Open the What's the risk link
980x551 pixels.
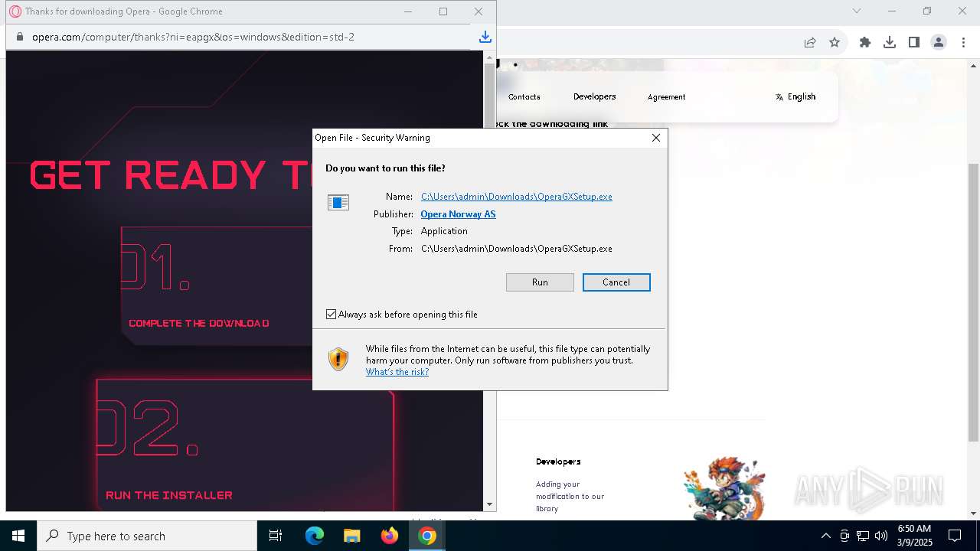coord(397,372)
